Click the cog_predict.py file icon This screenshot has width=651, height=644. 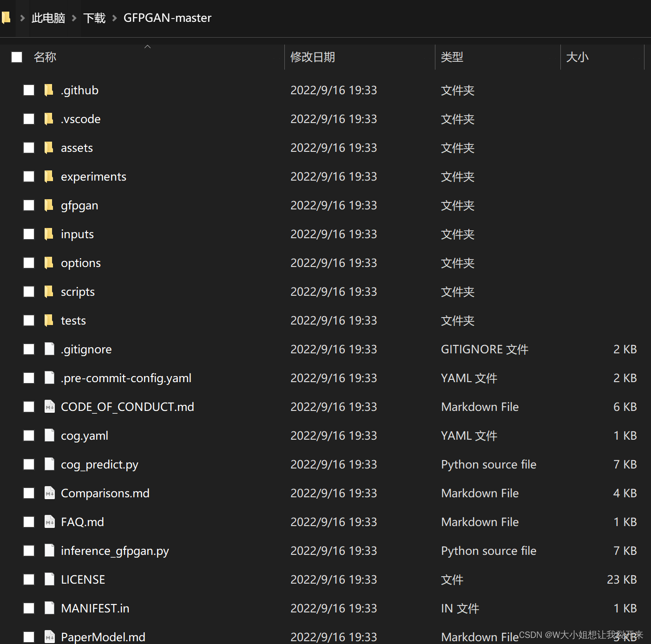pyautogui.click(x=49, y=464)
